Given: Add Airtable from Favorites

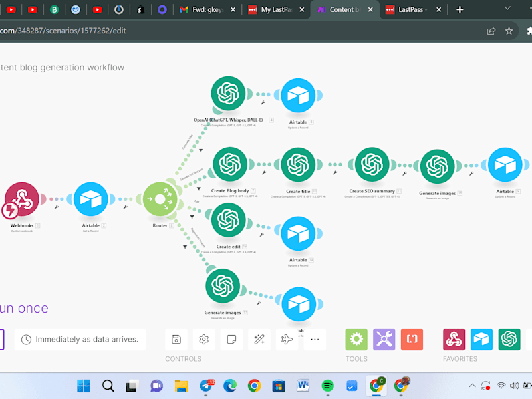Looking at the screenshot, I should (481, 339).
